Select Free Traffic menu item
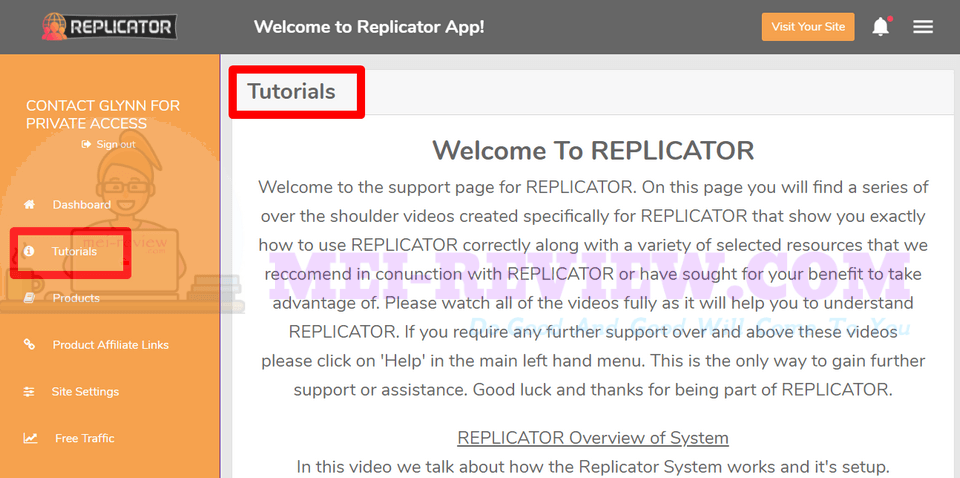This screenshot has height=478, width=960. click(x=84, y=438)
